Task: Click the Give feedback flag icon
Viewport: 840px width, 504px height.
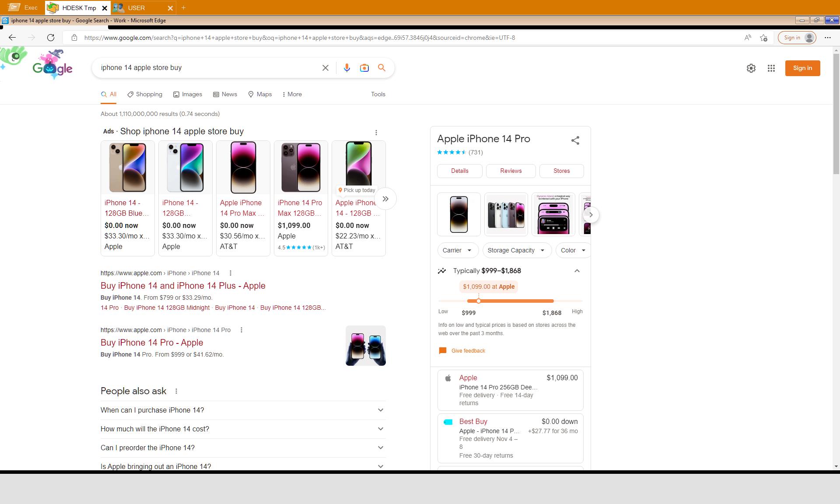Action: pos(443,351)
